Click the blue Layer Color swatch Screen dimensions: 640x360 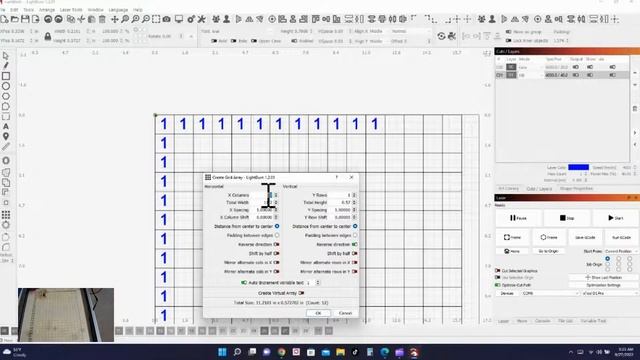[578, 167]
